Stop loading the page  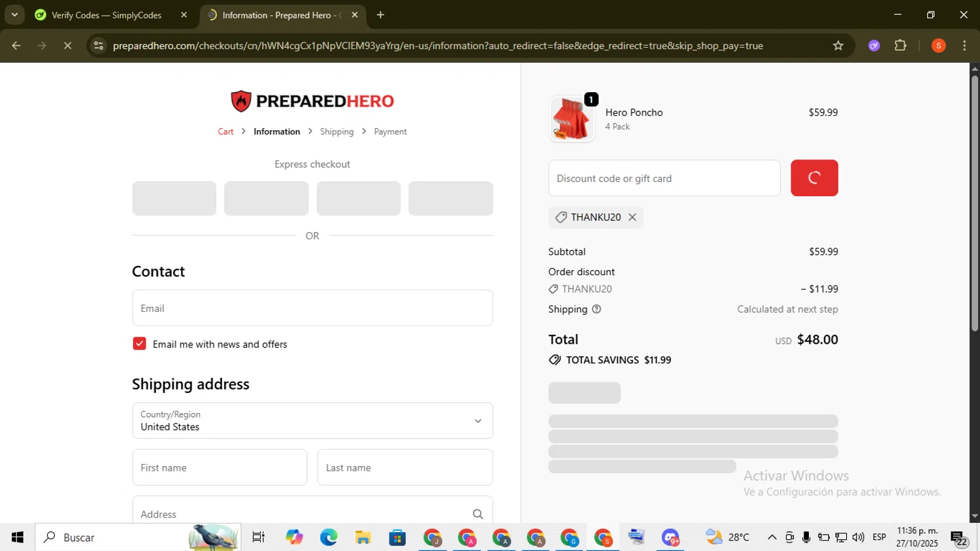pyautogui.click(x=67, y=46)
